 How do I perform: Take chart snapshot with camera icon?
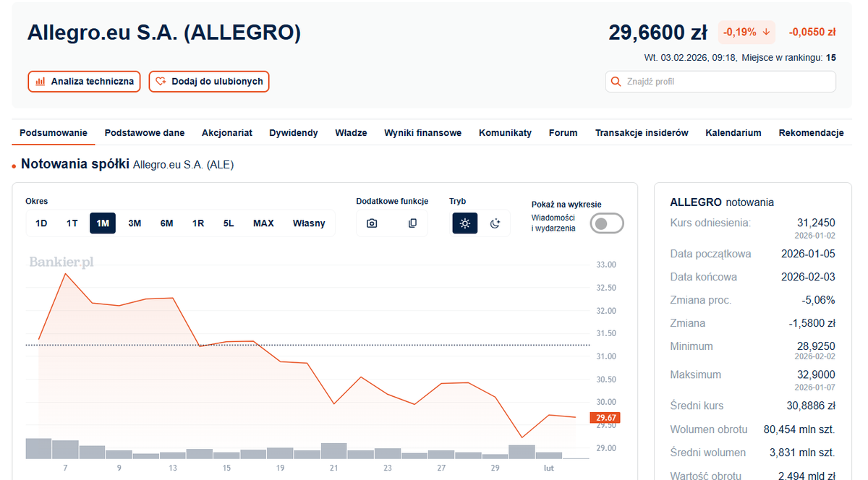[x=372, y=223]
